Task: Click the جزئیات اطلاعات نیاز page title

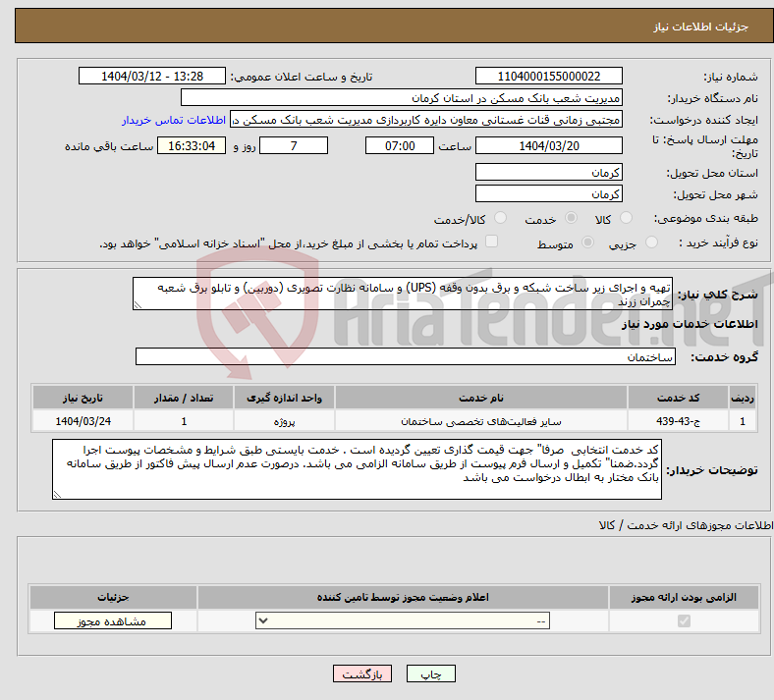Action: pos(701,27)
